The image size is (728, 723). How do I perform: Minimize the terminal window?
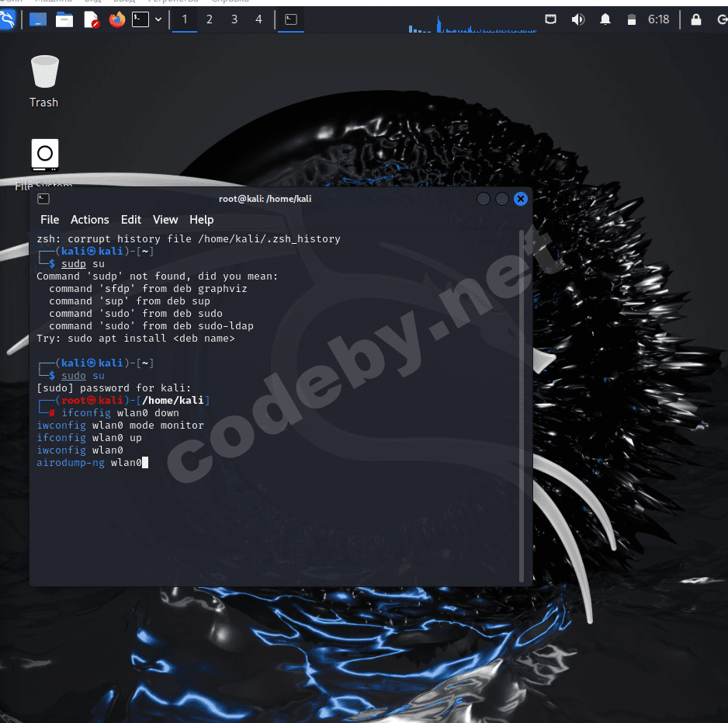point(484,199)
